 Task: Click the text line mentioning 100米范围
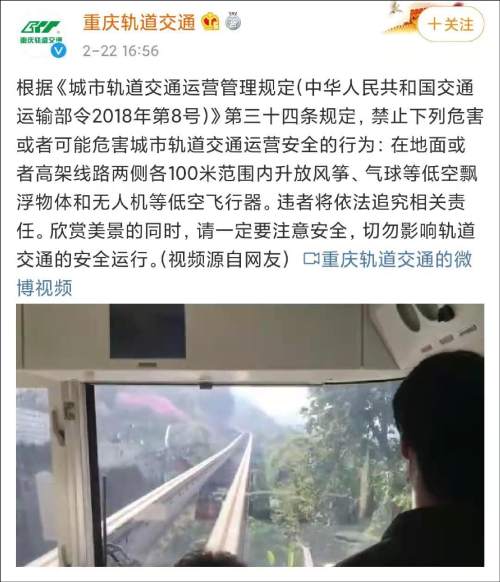coord(247,174)
